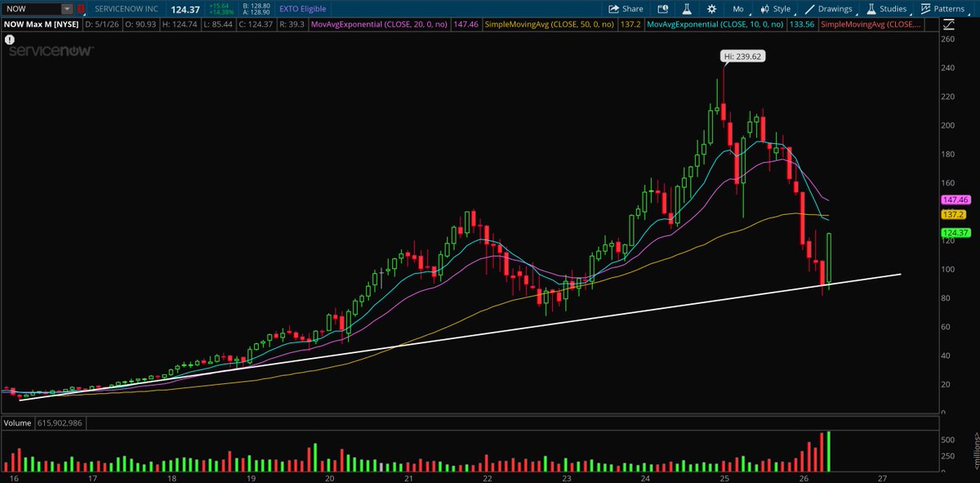The height and width of the screenshot is (483, 980).
Task: Click the NOW ticker symbol input field
Action: 32,9
